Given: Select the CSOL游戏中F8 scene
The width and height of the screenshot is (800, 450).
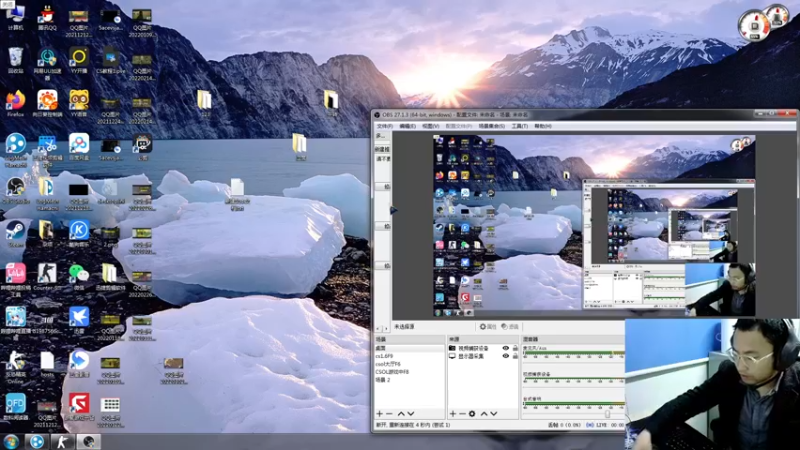Looking at the screenshot, I should [x=409, y=372].
